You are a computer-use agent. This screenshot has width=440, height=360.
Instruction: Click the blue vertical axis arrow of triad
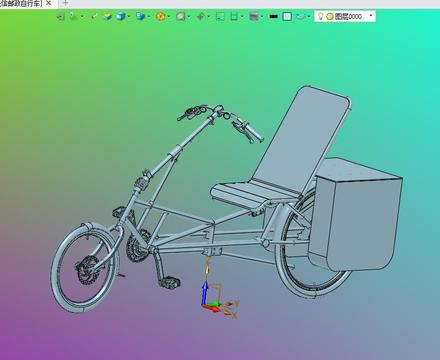point(205,292)
